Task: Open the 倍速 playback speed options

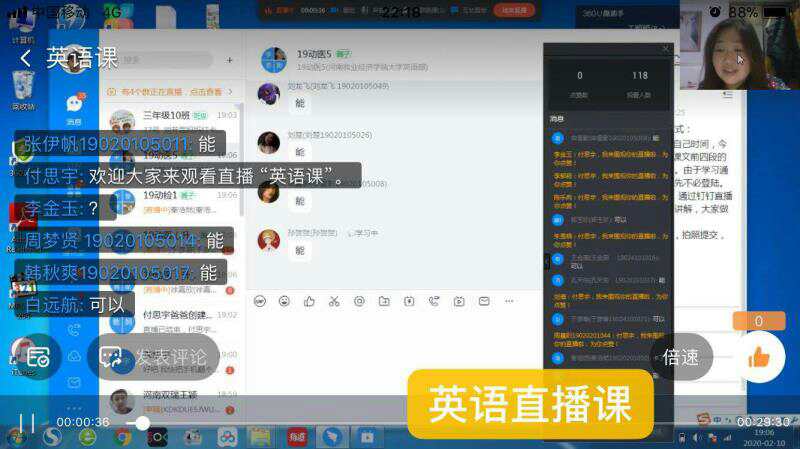Action: coord(680,357)
